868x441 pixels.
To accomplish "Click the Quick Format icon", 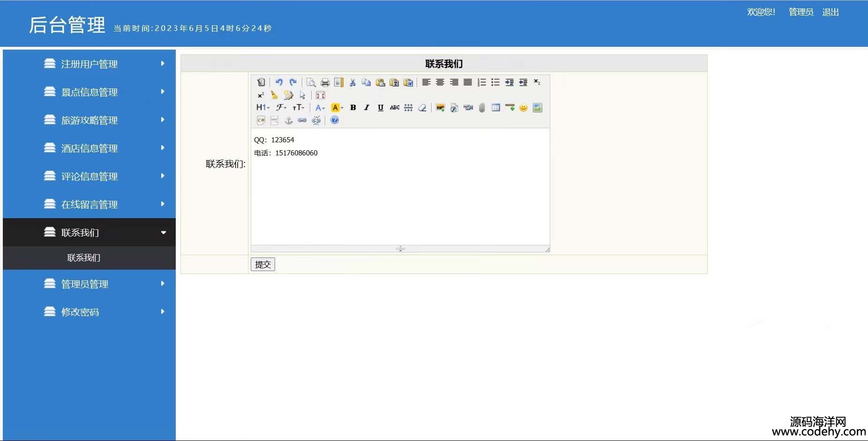I will 289,95.
